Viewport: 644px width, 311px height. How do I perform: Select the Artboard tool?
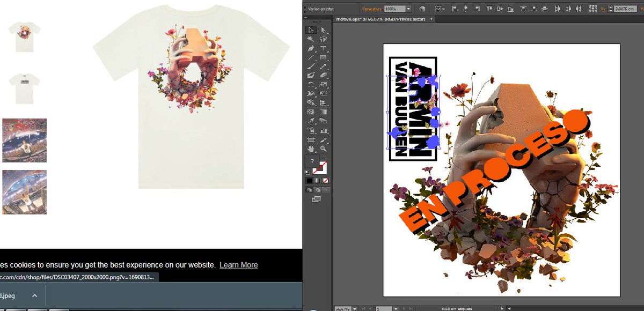(311, 139)
